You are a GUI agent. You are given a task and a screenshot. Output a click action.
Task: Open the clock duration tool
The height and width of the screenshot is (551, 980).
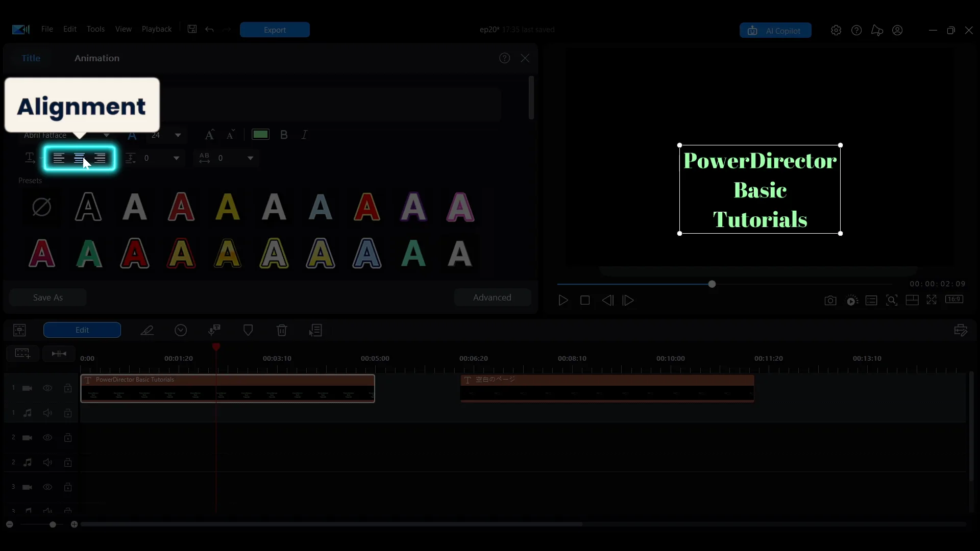pyautogui.click(x=181, y=330)
